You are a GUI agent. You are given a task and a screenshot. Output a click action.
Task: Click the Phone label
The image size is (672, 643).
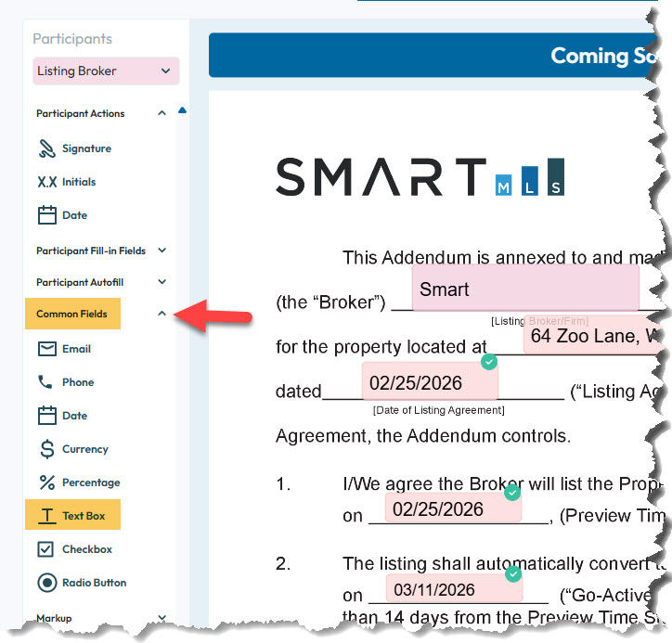click(x=78, y=382)
